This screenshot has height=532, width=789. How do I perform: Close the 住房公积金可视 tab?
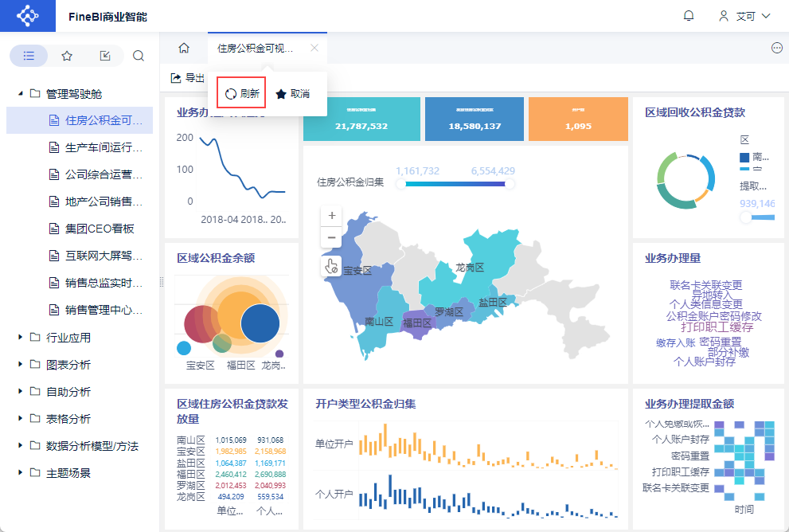[314, 48]
